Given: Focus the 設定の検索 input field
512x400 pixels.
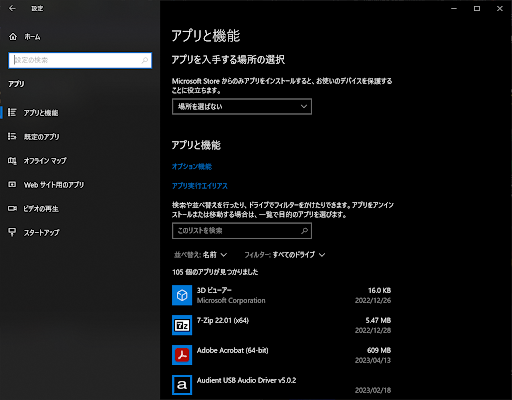Looking at the screenshot, I should pos(80,60).
